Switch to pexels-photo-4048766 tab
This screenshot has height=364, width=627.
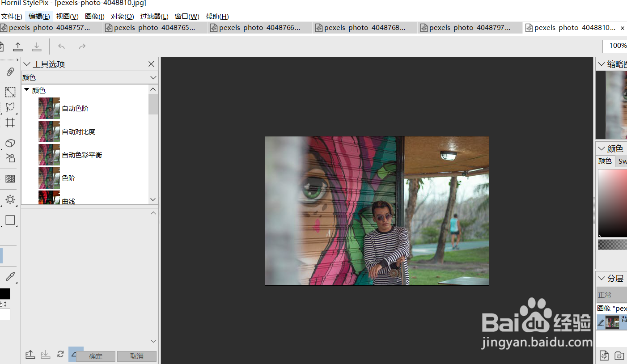[260, 28]
